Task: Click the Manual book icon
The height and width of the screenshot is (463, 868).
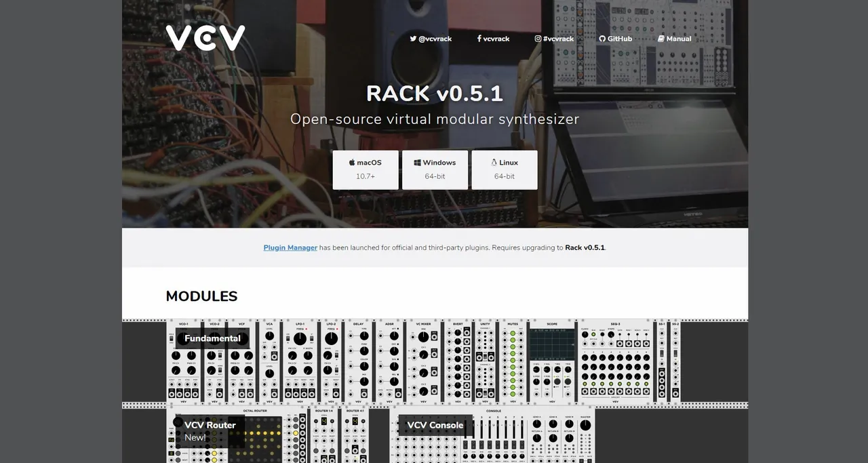Action: [x=660, y=39]
